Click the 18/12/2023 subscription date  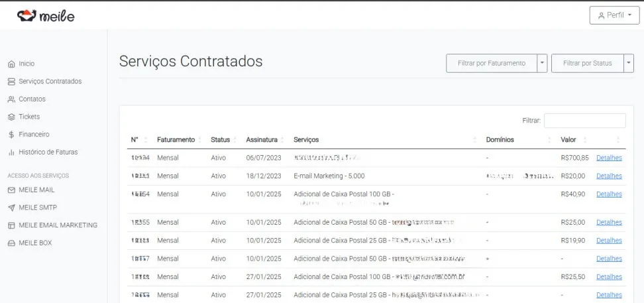click(x=264, y=176)
